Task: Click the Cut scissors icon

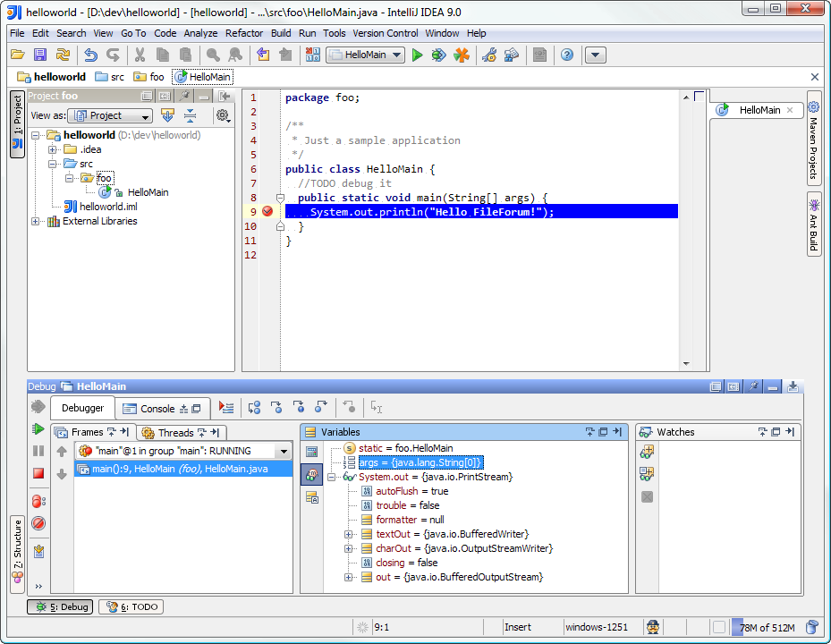Action: pos(140,55)
